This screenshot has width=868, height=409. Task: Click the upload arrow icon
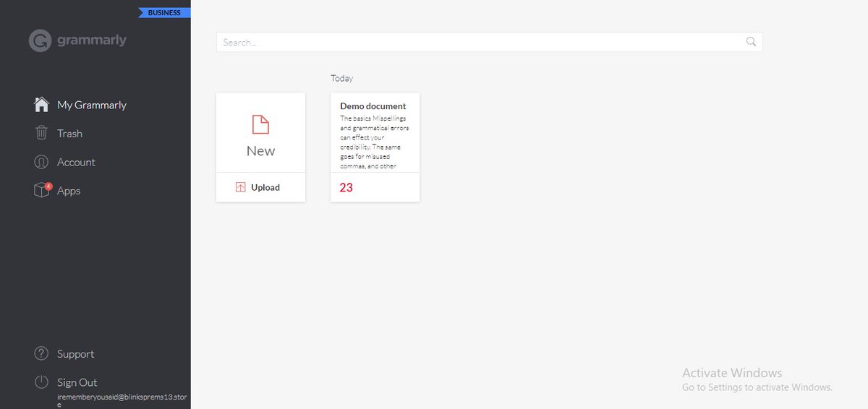tap(241, 187)
